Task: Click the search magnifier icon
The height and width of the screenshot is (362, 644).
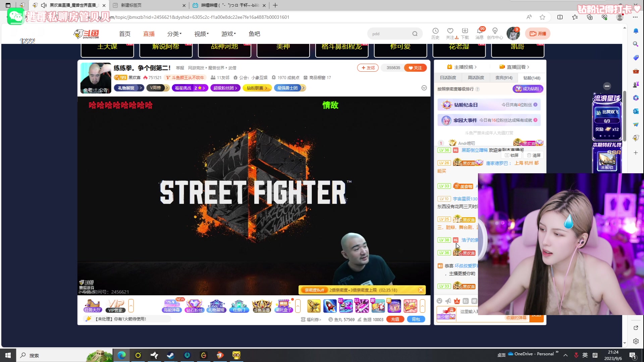Action: click(x=415, y=34)
